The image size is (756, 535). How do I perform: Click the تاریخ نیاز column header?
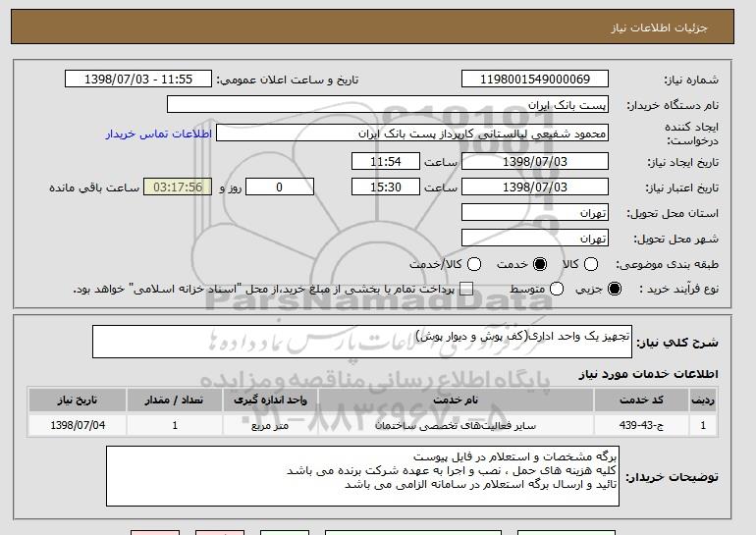[78, 401]
